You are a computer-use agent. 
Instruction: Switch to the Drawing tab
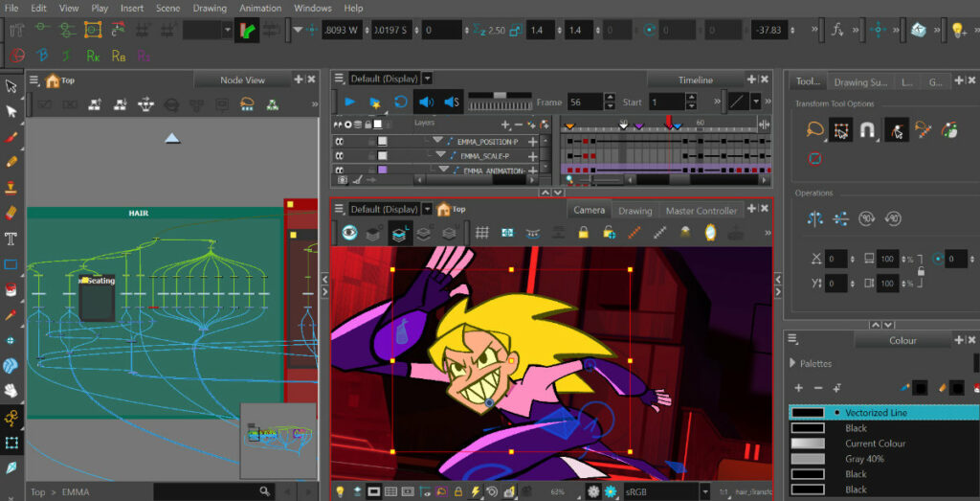(x=635, y=211)
